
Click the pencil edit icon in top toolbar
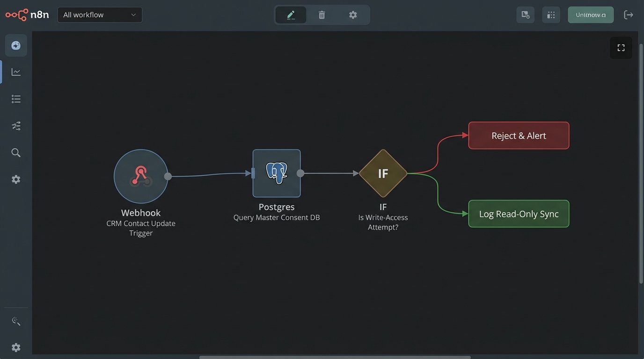[291, 15]
